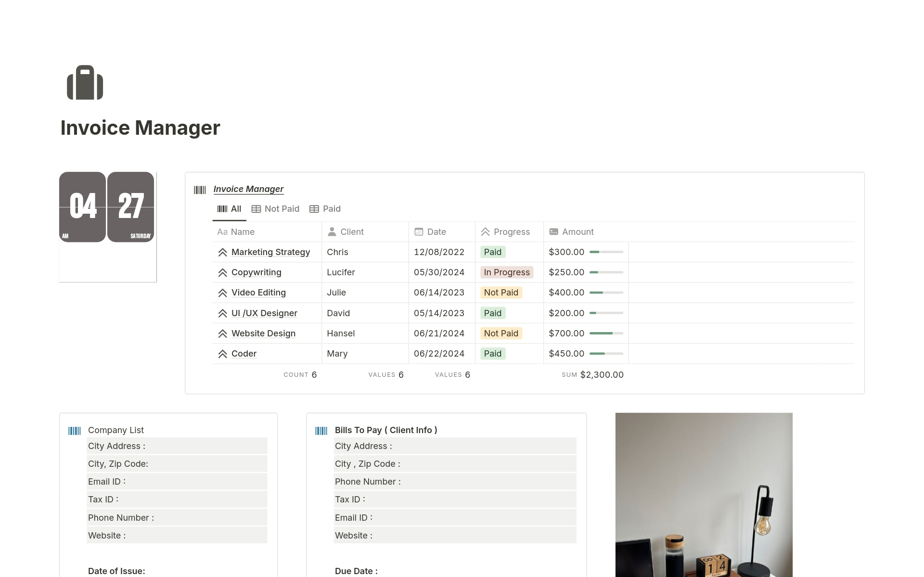Click the chevron icon next to Marketing Strategy
This screenshot has height=577, width=924.
coord(222,252)
